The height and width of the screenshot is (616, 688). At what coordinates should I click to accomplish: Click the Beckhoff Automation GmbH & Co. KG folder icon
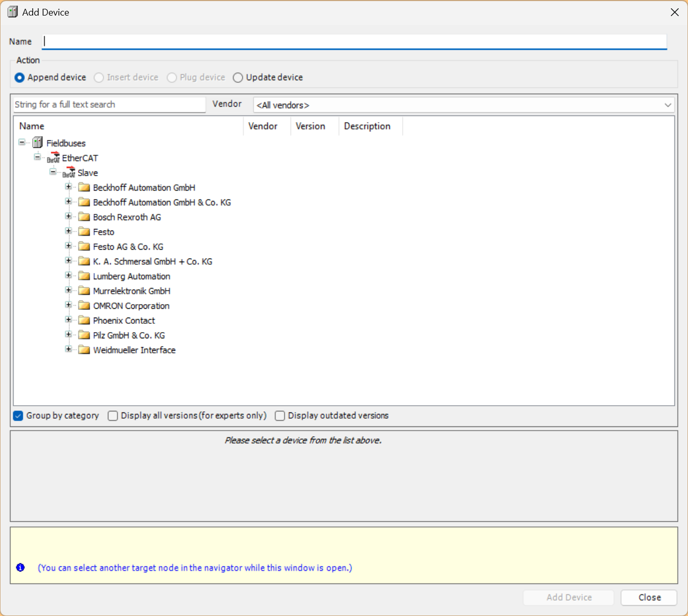[84, 202]
